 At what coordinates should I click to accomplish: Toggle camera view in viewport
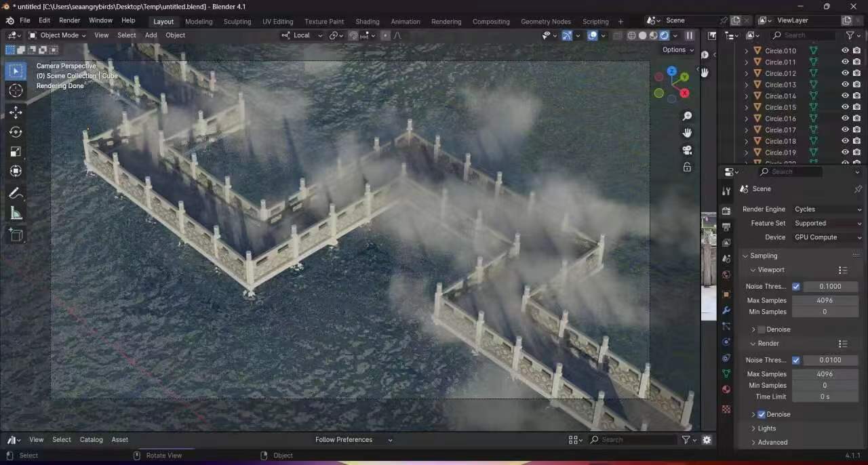(687, 150)
